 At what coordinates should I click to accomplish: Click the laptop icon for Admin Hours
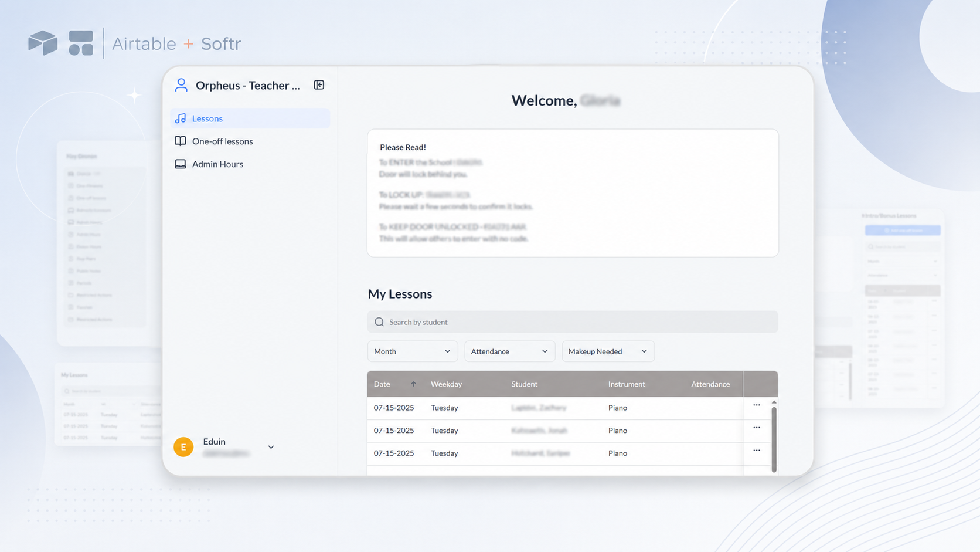tap(181, 164)
